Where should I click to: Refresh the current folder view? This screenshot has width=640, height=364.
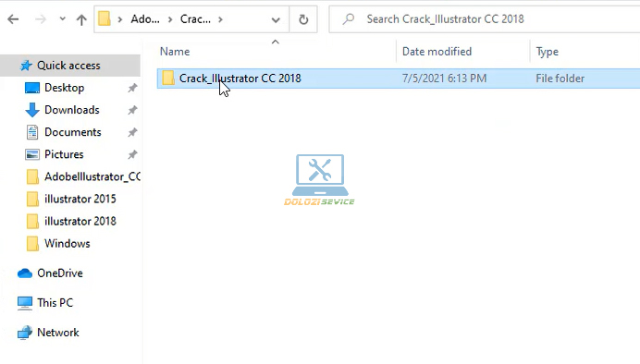303,19
